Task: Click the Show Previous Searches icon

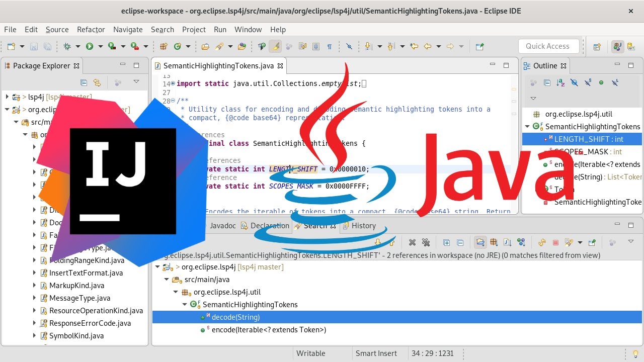Action: click(569, 242)
